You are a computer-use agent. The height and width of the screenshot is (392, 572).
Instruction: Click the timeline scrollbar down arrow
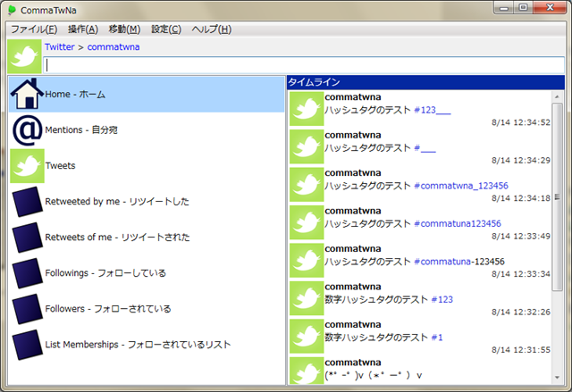[557, 378]
